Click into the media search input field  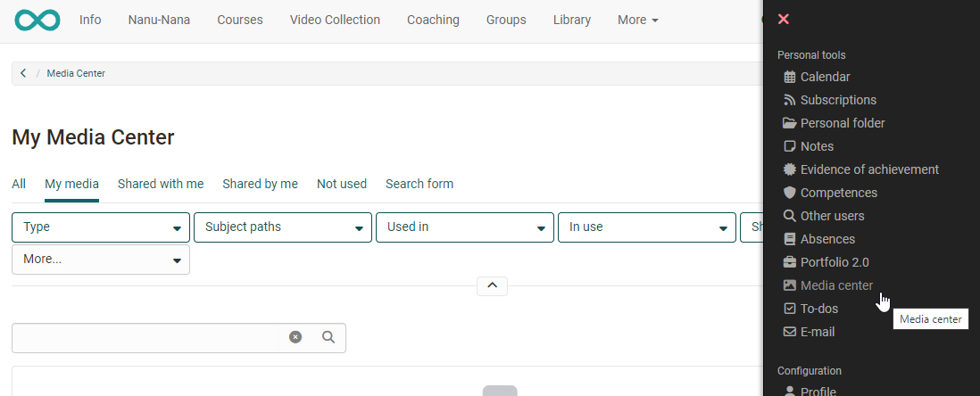pyautogui.click(x=147, y=337)
